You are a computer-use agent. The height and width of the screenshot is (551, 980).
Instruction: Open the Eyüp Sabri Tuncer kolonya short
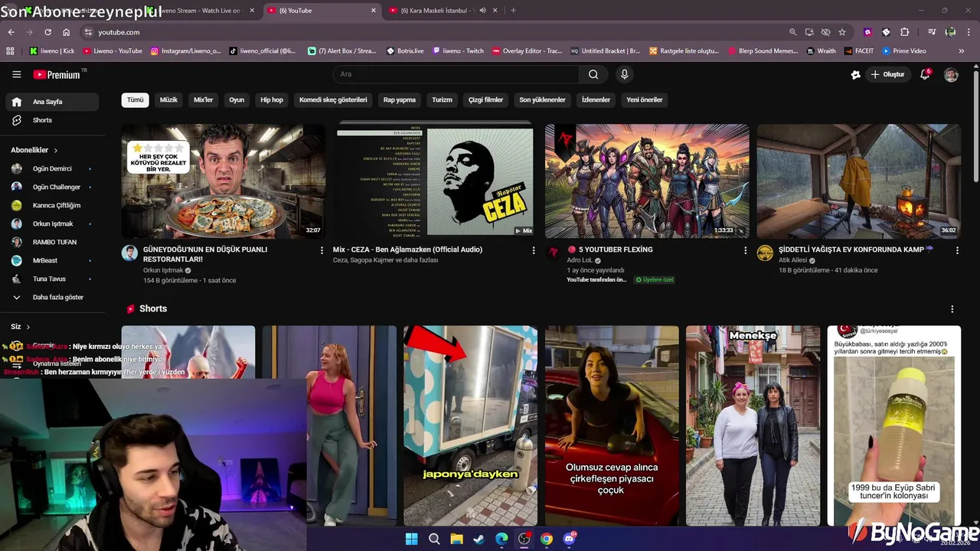pyautogui.click(x=894, y=425)
